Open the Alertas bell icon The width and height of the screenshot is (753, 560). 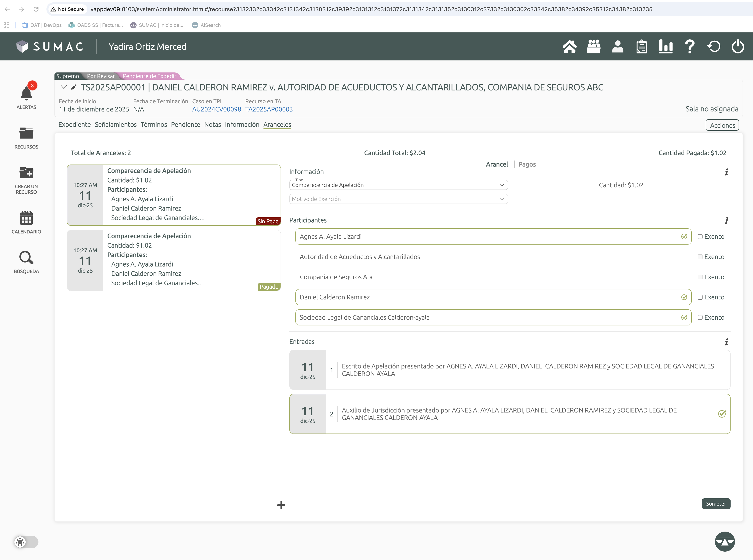click(x=26, y=93)
